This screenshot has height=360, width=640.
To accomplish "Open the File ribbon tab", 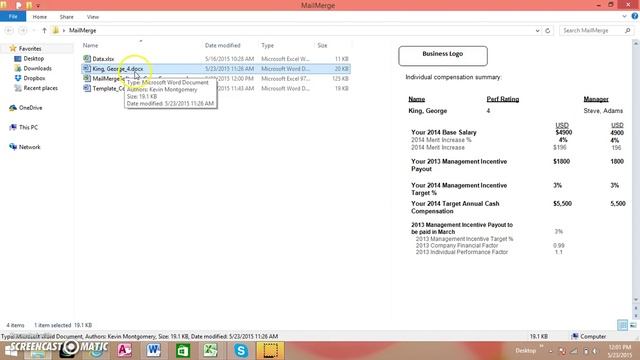I will [x=13, y=17].
